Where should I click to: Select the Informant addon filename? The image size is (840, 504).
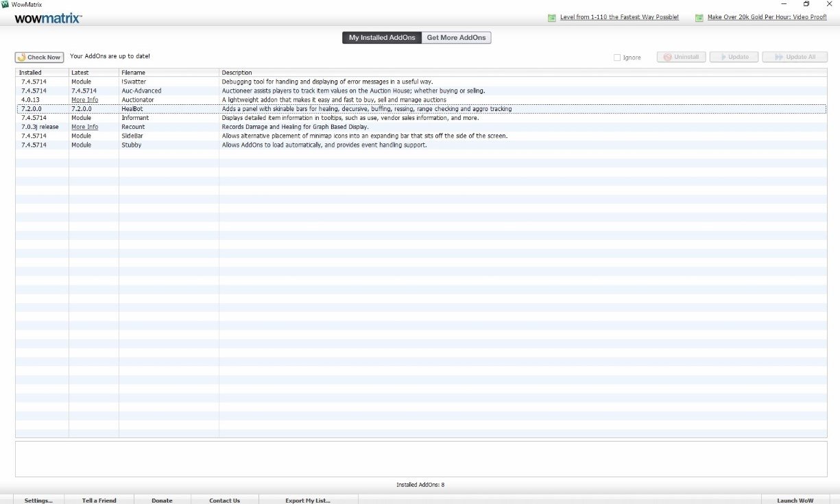[x=134, y=118]
